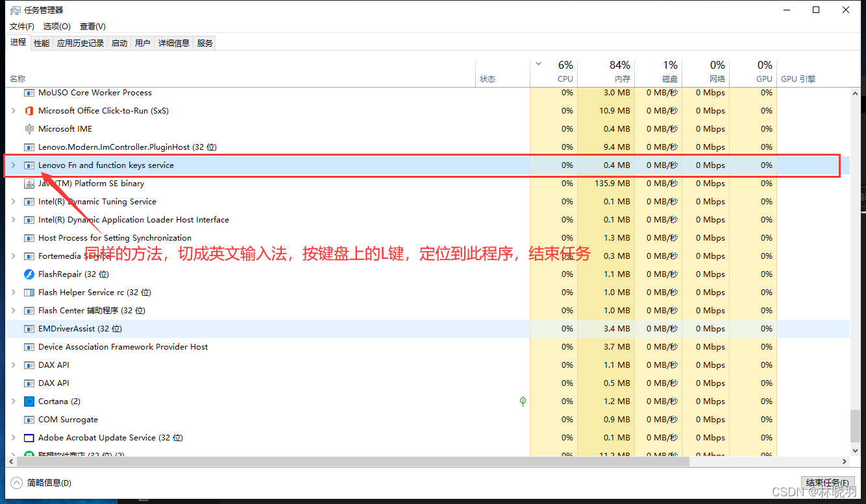Click the Intel Dynamic Application Loader icon
This screenshot has width=866, height=504.
29,220
